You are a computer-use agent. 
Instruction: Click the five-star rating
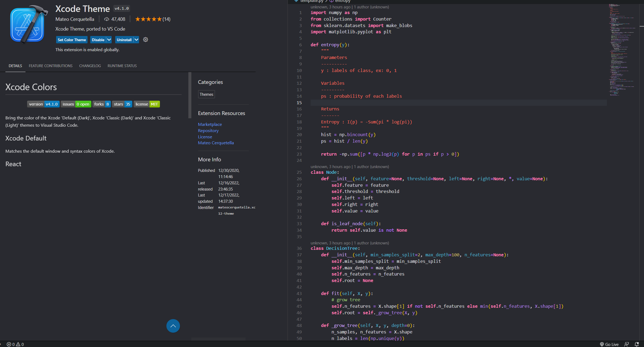pos(148,19)
